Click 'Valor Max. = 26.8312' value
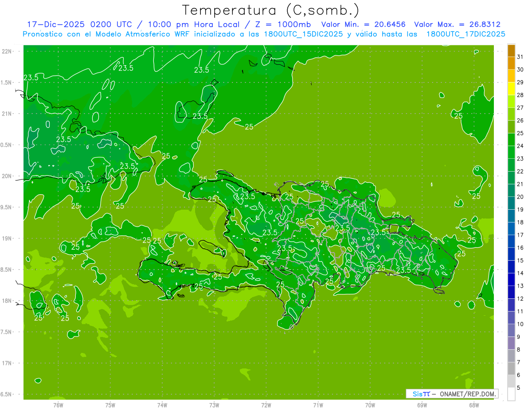The width and height of the screenshot is (532, 411). 457,24
